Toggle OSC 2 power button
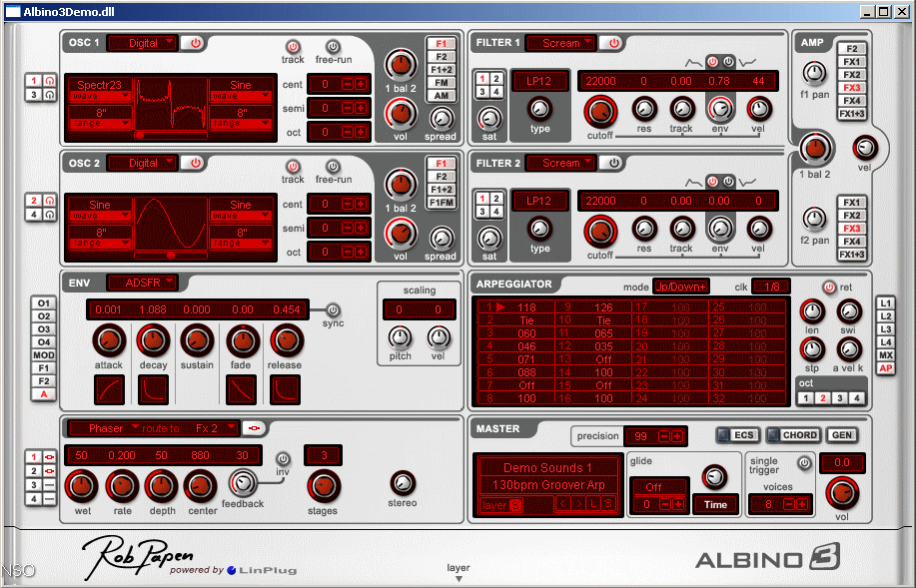This screenshot has width=916, height=588. tap(195, 163)
